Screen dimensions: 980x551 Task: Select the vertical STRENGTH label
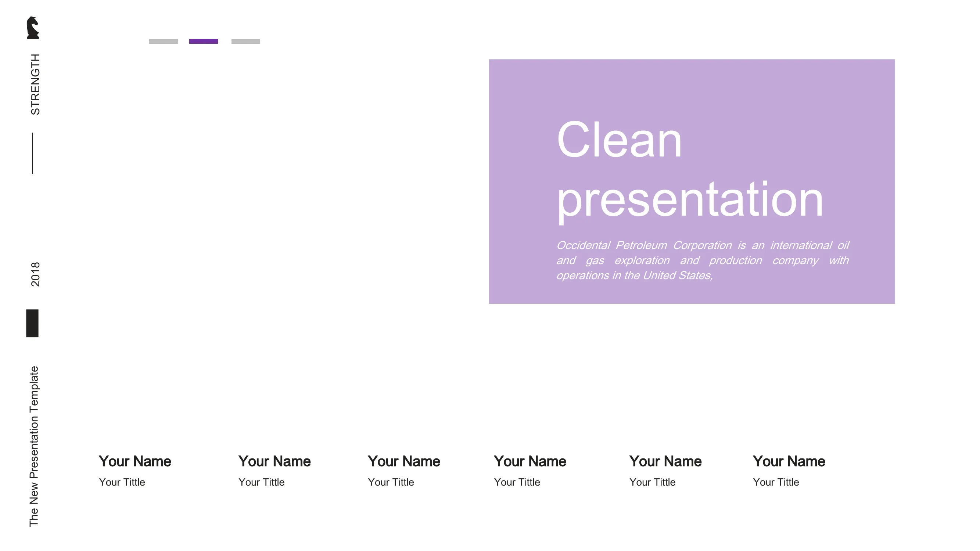(35, 84)
